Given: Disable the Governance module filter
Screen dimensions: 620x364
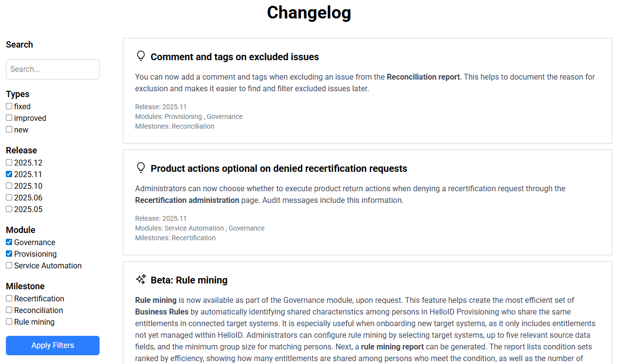Looking at the screenshot, I should pos(8,242).
